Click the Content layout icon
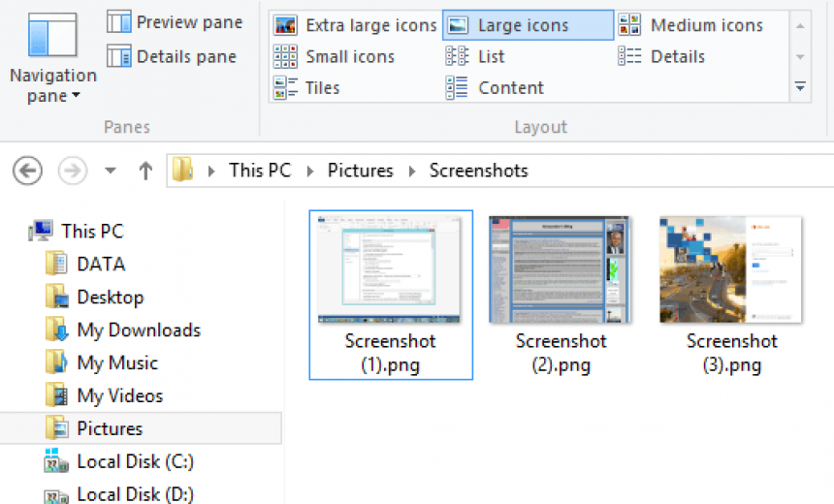834x504 pixels. tap(457, 88)
